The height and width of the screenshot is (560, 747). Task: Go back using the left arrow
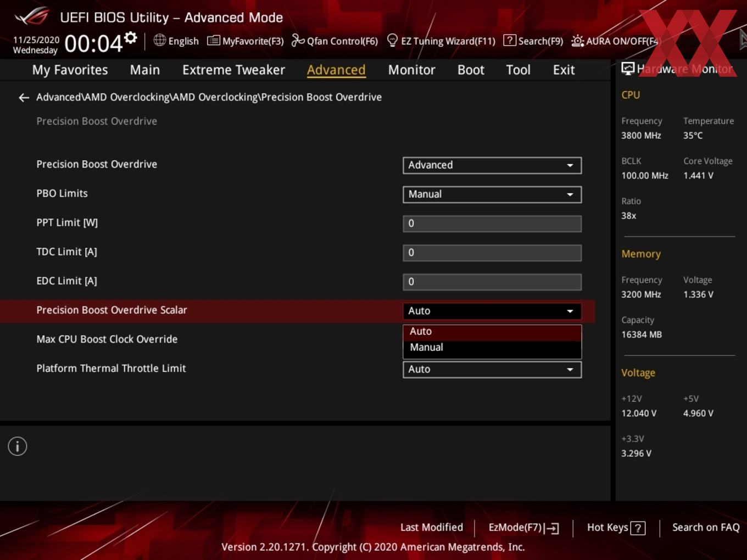[24, 98]
